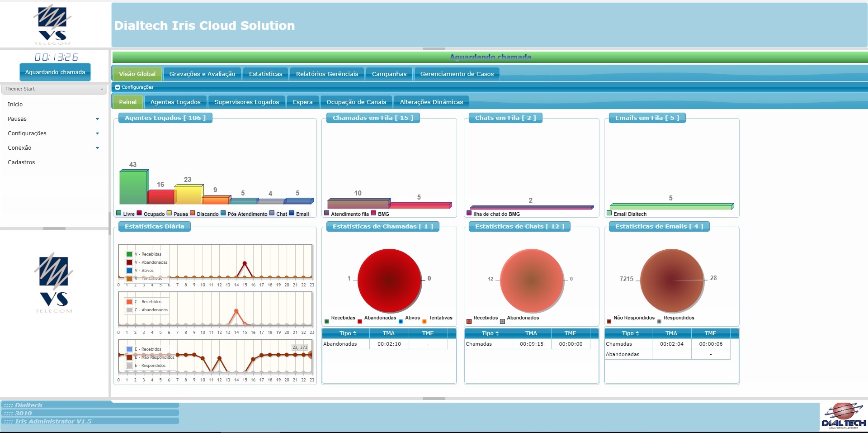Select the Espera sub-tab
868x433 pixels.
(x=302, y=102)
